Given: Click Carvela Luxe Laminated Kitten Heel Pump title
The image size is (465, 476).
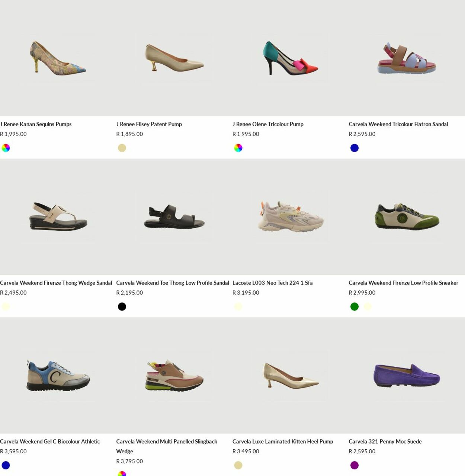Looking at the screenshot, I should coord(283,442).
